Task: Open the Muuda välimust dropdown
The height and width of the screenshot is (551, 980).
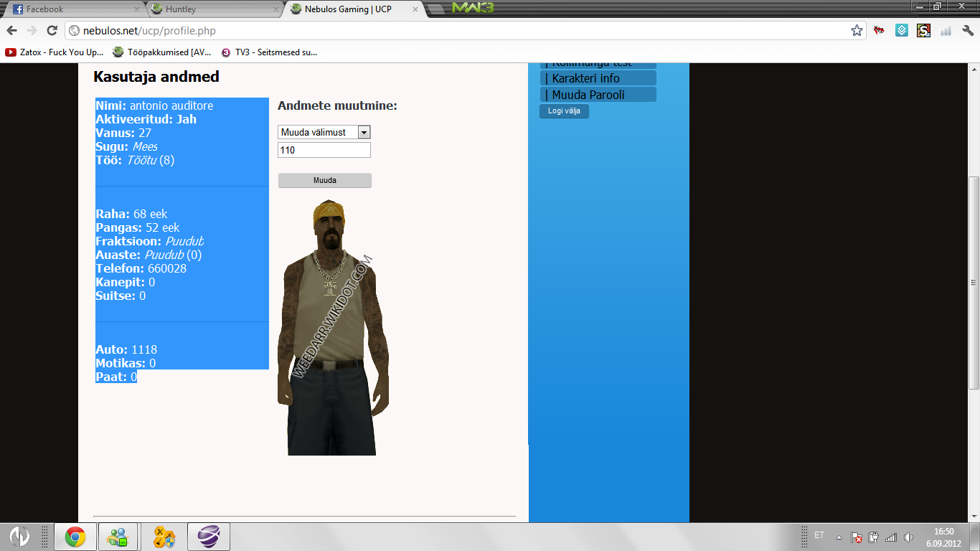Action: (324, 132)
